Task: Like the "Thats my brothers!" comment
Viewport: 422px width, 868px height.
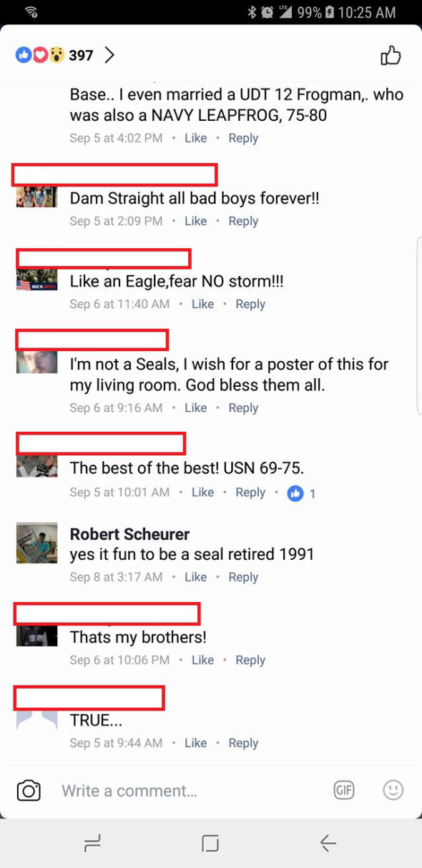Action: click(202, 660)
